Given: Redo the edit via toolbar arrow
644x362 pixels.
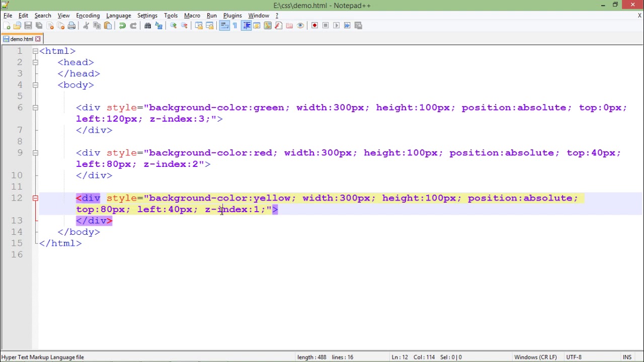Looking at the screenshot, I should click(133, 26).
